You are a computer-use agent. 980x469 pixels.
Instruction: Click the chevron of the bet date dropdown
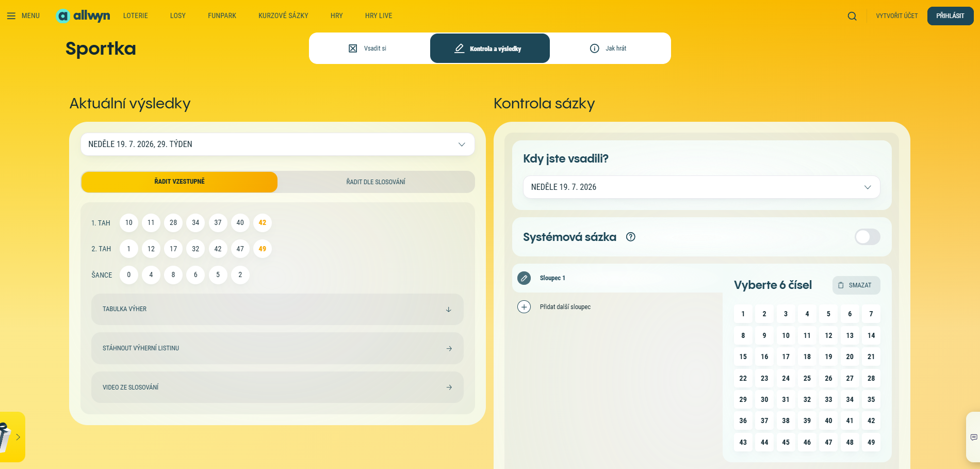[868, 187]
